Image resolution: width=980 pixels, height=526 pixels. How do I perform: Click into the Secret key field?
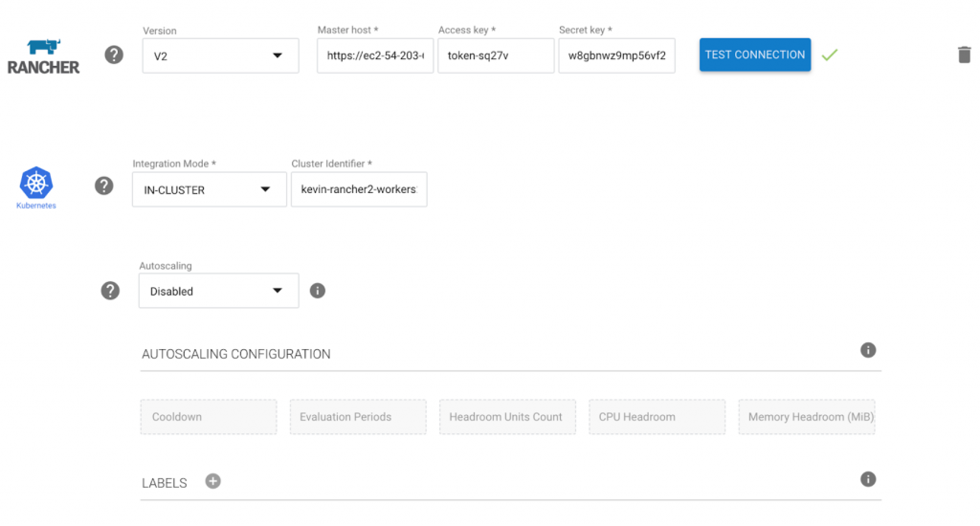(x=616, y=55)
